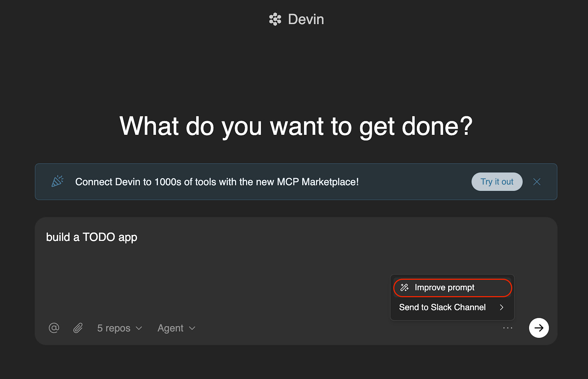Open the three-dot more options menu
Screen dimensions: 588x379
click(x=508, y=328)
